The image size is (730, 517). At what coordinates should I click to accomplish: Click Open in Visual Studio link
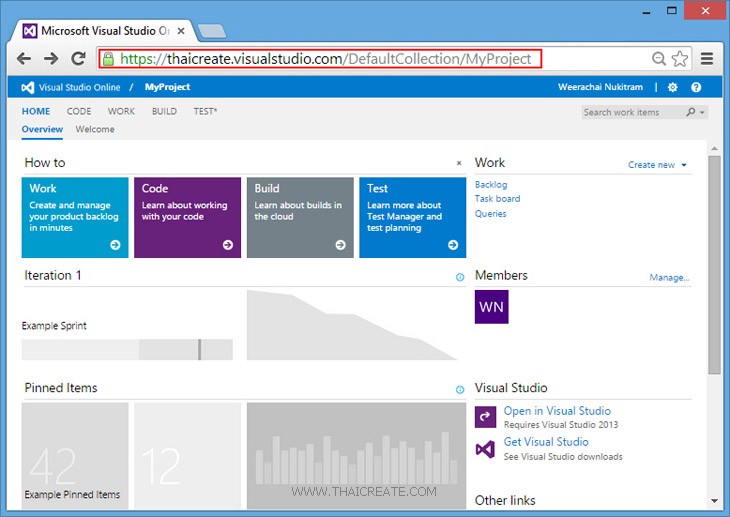click(557, 411)
